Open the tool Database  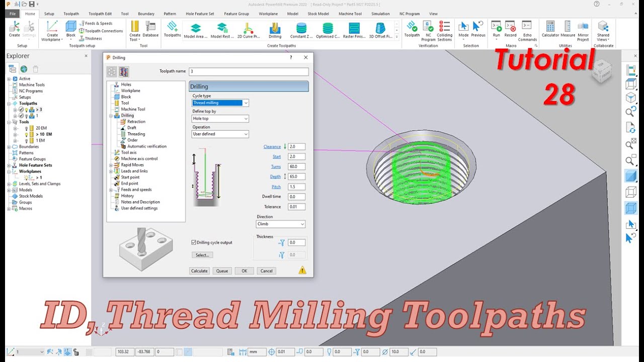[x=150, y=29]
